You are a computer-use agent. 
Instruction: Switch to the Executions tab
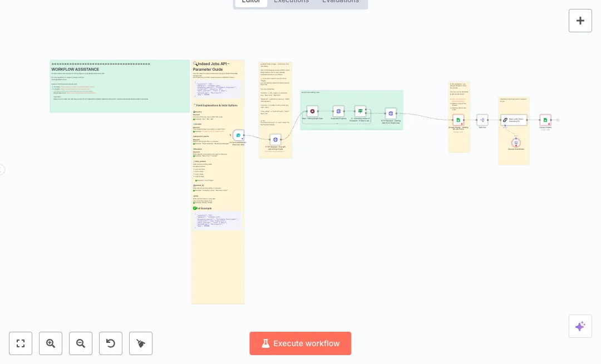tap(291, 2)
